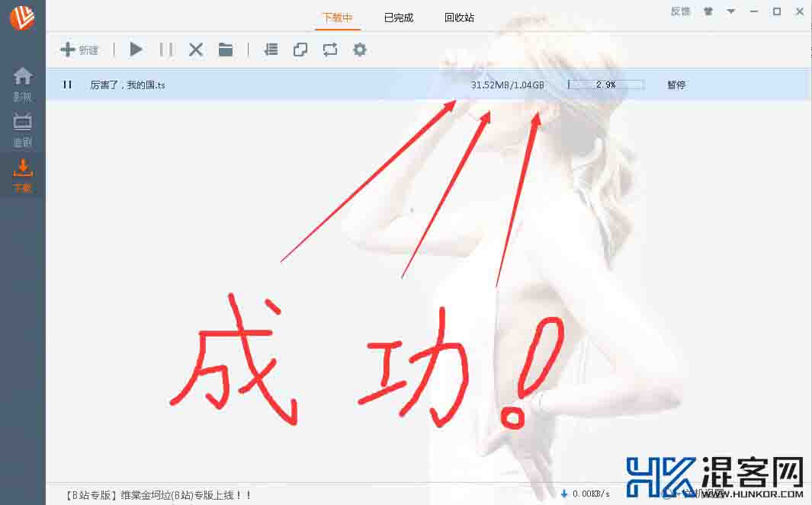Delete the task with the X toolbar icon
The height and width of the screenshot is (505, 812).
196,50
